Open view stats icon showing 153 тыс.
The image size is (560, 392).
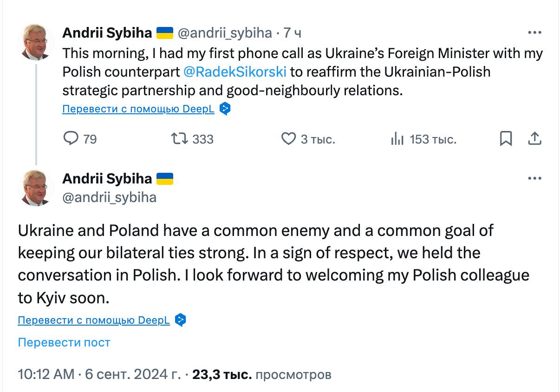(397, 138)
